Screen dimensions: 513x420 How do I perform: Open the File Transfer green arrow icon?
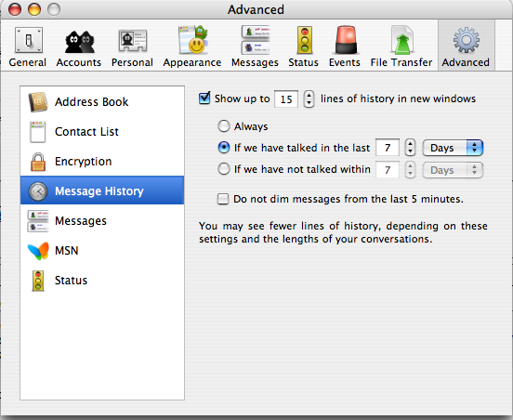(401, 40)
